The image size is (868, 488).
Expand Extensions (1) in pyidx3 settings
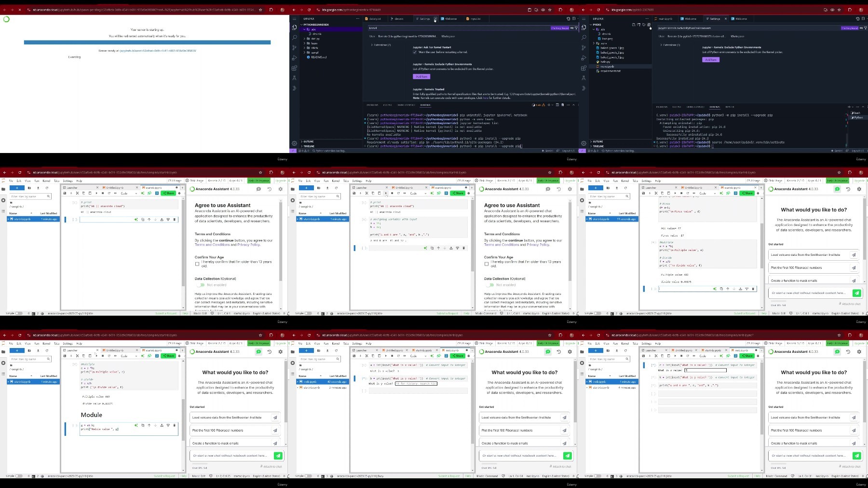pos(670,45)
